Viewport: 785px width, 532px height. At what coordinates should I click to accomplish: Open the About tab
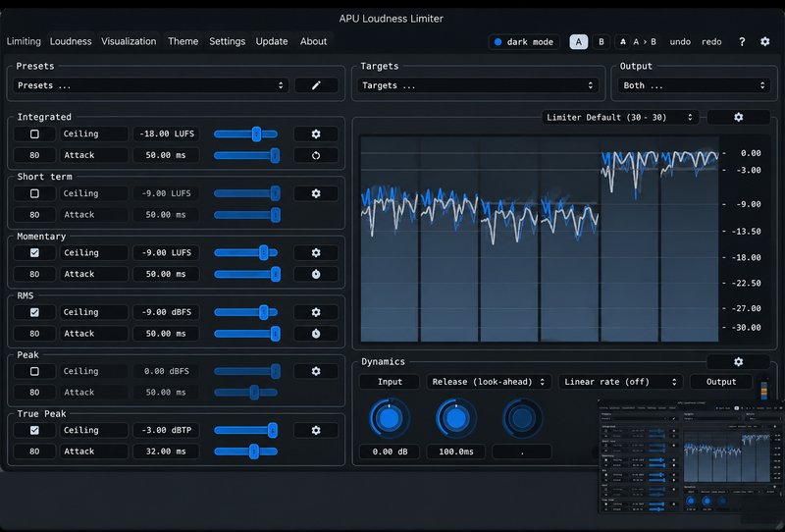[x=313, y=41]
